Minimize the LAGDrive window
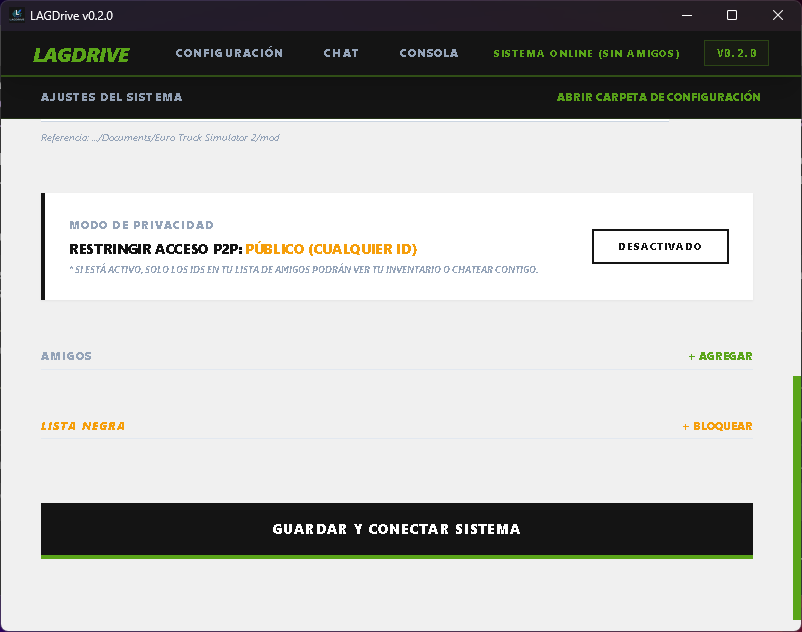 pyautogui.click(x=686, y=15)
